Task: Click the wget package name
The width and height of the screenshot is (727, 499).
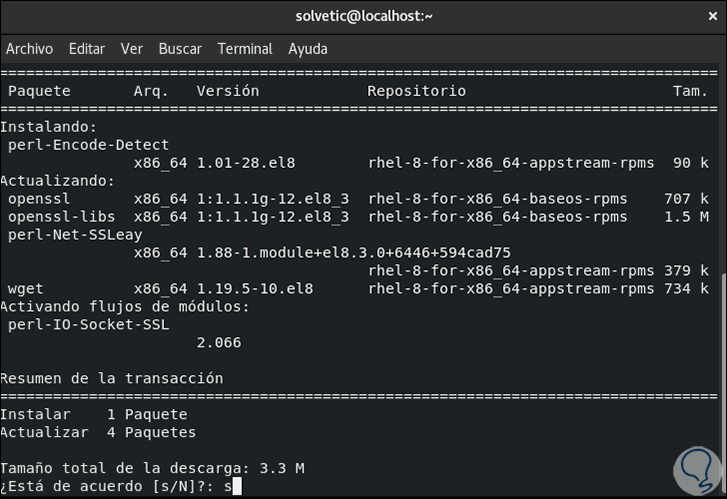Action: pyautogui.click(x=25, y=289)
